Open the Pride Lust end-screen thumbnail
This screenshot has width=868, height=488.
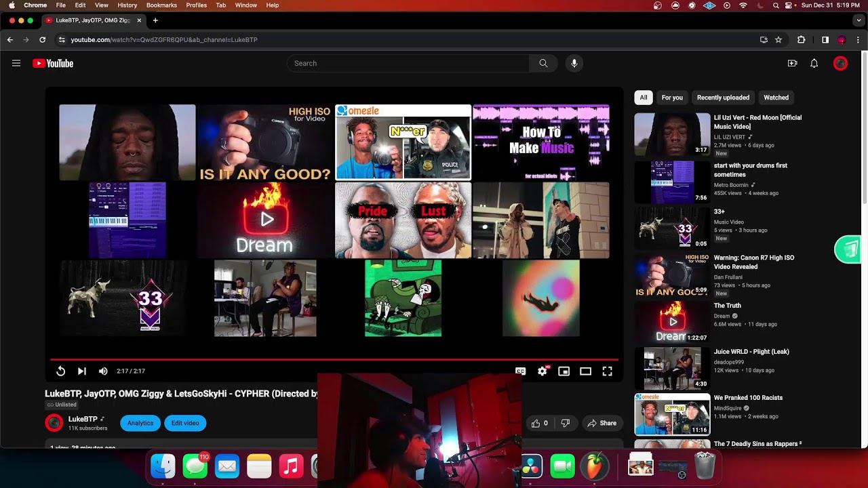tap(403, 220)
